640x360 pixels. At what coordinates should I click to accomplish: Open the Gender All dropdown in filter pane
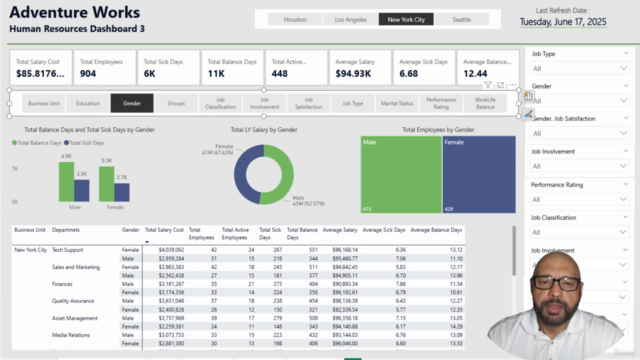point(579,100)
